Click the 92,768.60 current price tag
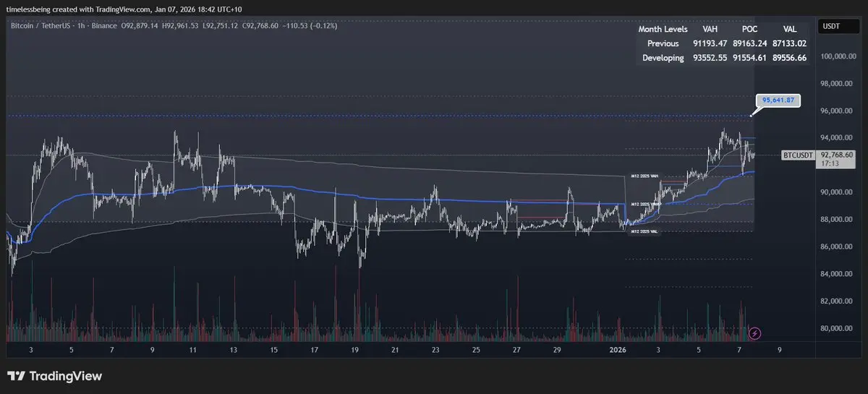Viewport: 868px width, 394px height. click(x=838, y=155)
